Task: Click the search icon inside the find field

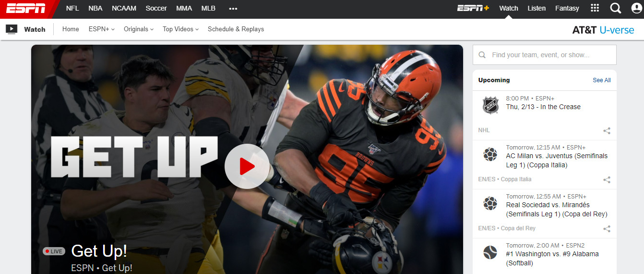Action: 482,55
